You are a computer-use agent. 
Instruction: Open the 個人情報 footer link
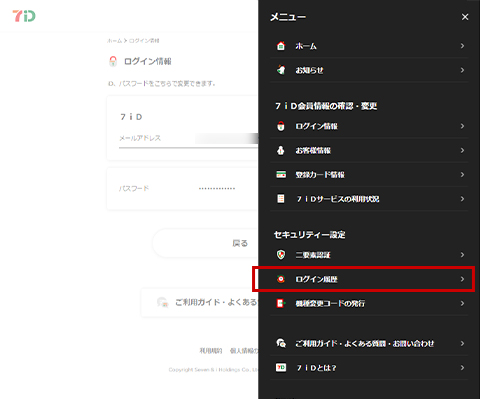coord(244,350)
